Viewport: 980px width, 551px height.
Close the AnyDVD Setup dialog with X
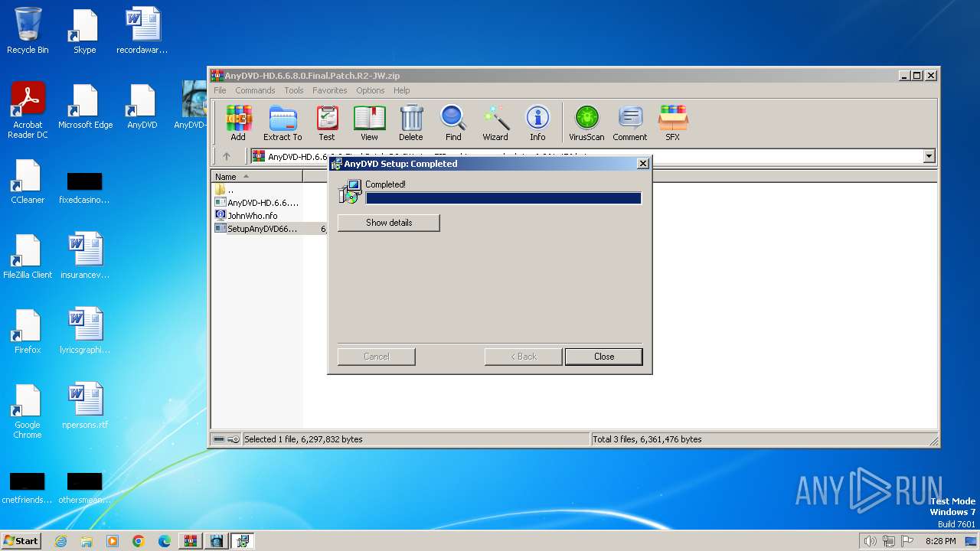click(642, 164)
